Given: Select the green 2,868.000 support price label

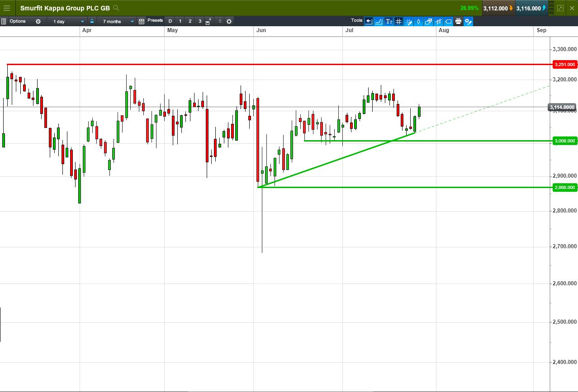Looking at the screenshot, I should coord(564,188).
